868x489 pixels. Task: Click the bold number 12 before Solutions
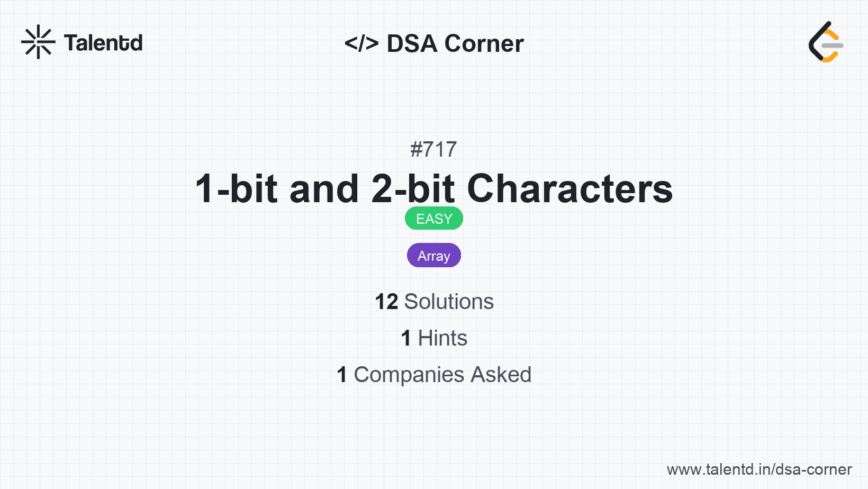(386, 302)
